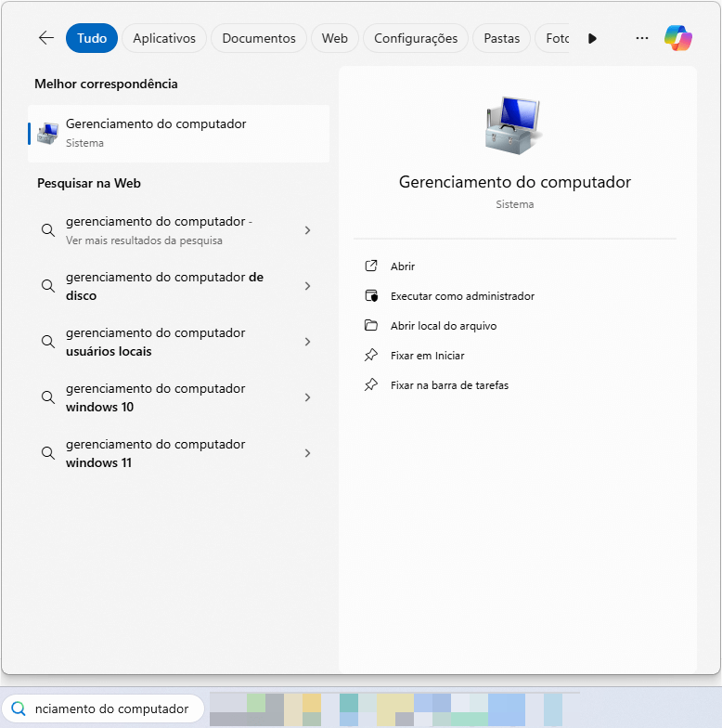
Task: Click the Computer Management toolbox icon in best match
Action: pyautogui.click(x=48, y=134)
